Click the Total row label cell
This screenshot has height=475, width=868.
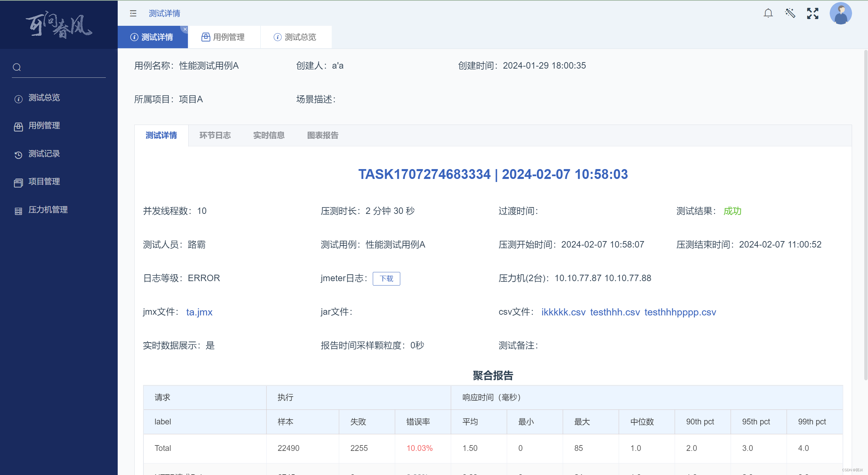[205, 448]
